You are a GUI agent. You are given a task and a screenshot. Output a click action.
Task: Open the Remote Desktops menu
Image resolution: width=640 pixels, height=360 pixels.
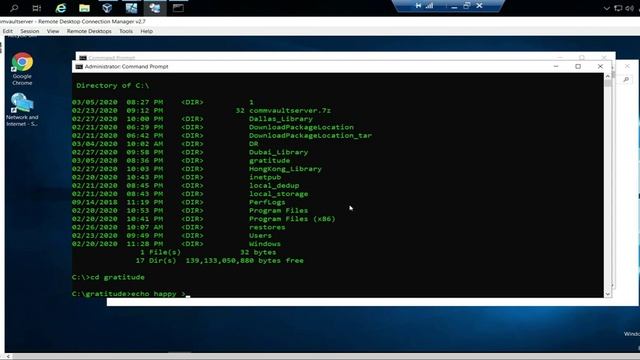coord(89,31)
